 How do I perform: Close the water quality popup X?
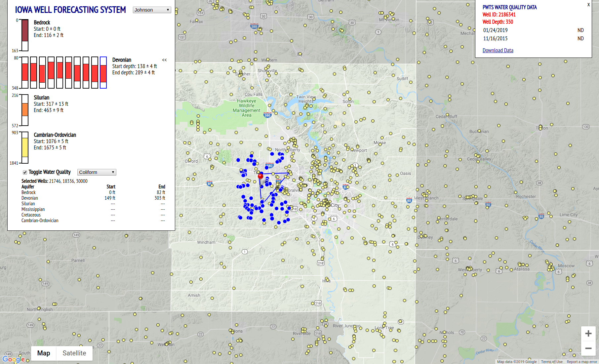click(x=588, y=5)
